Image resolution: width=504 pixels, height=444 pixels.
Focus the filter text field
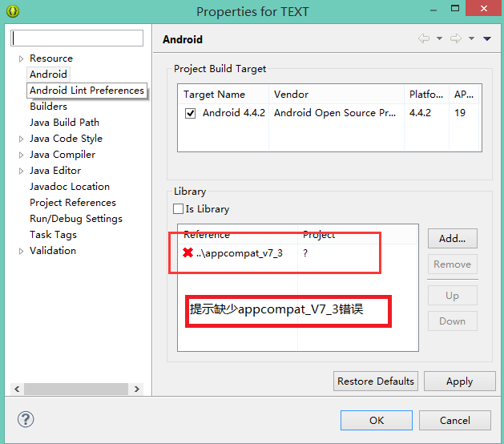(x=77, y=38)
